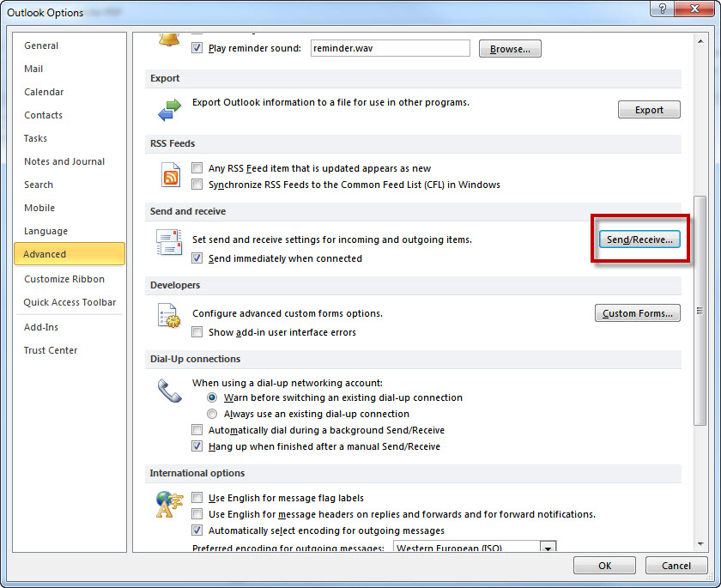Click the Export button
Viewport: 721px width, 588px height.
[649, 110]
